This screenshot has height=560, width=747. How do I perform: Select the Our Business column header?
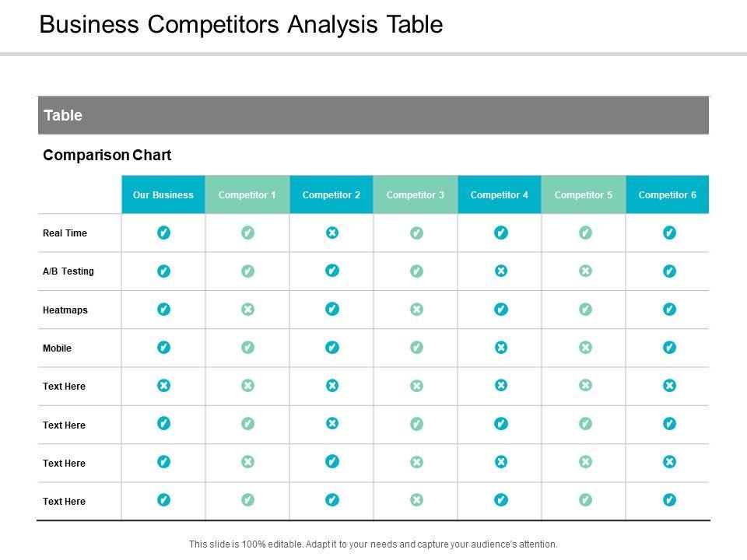click(x=163, y=195)
